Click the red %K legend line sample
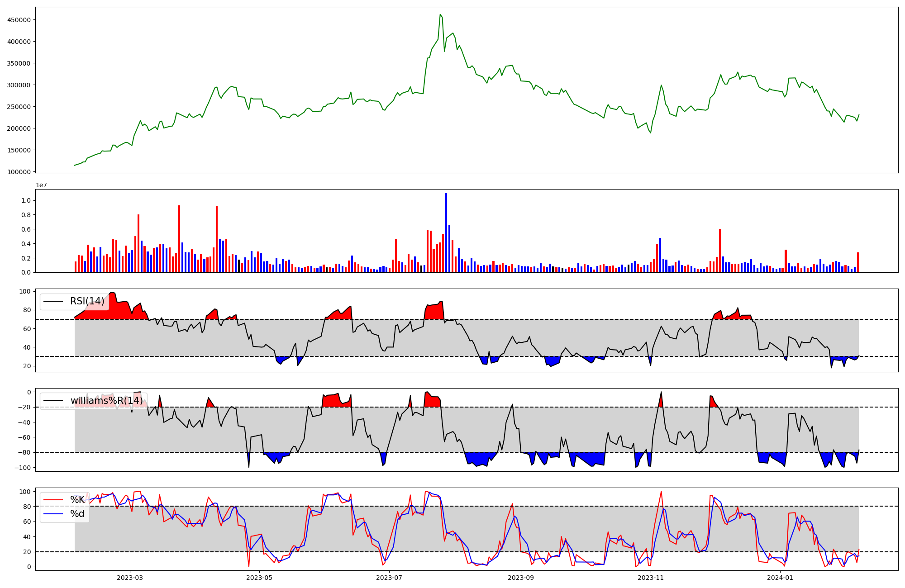Image resolution: width=905 pixels, height=588 pixels. point(53,500)
